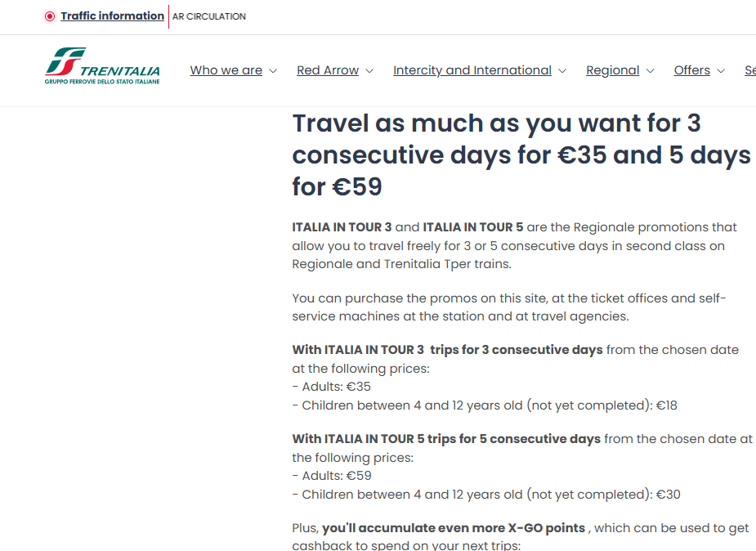Expand the Intercity and International chevron arrow
Viewport: 756px width, 551px height.
(x=562, y=71)
